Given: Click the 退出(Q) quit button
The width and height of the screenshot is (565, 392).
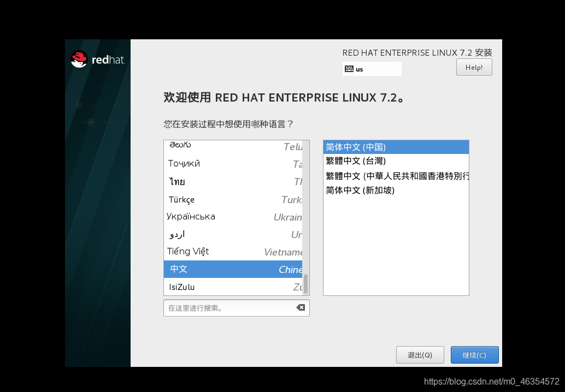Looking at the screenshot, I should point(420,354).
